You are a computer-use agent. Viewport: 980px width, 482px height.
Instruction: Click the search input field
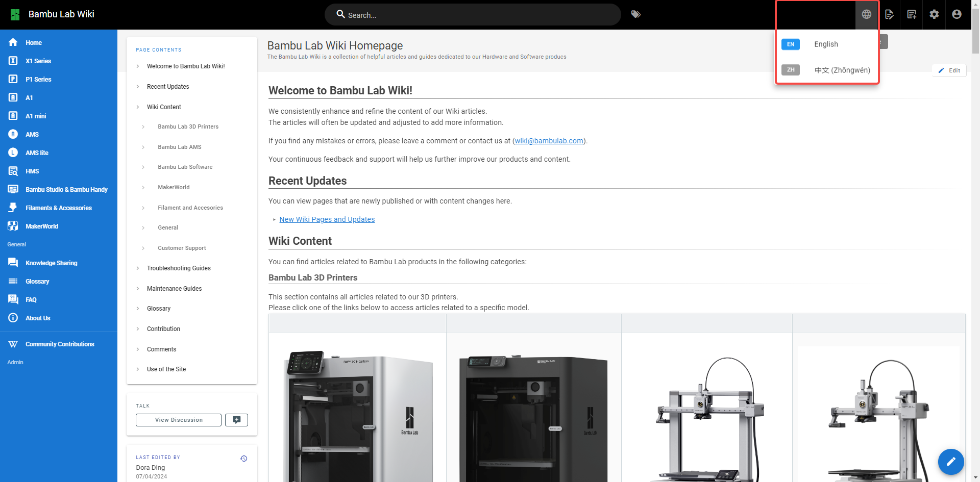tap(473, 15)
